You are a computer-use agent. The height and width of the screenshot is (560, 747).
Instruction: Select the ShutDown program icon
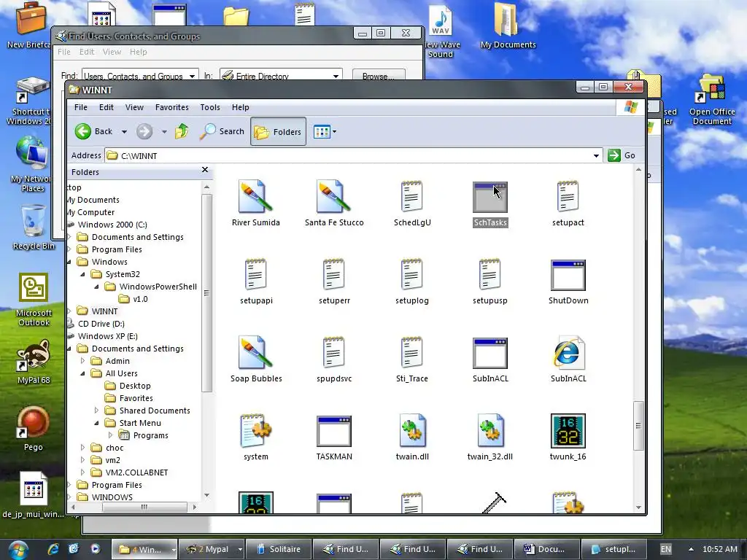568,275
